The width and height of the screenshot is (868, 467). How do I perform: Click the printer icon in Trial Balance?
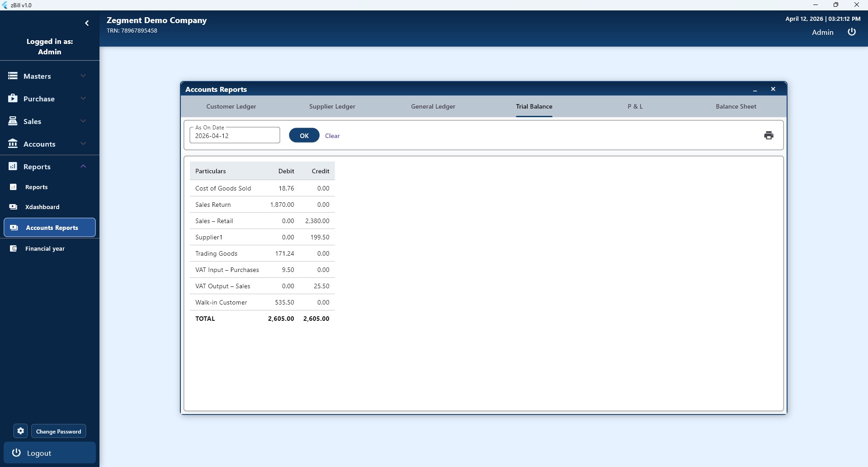(x=769, y=135)
